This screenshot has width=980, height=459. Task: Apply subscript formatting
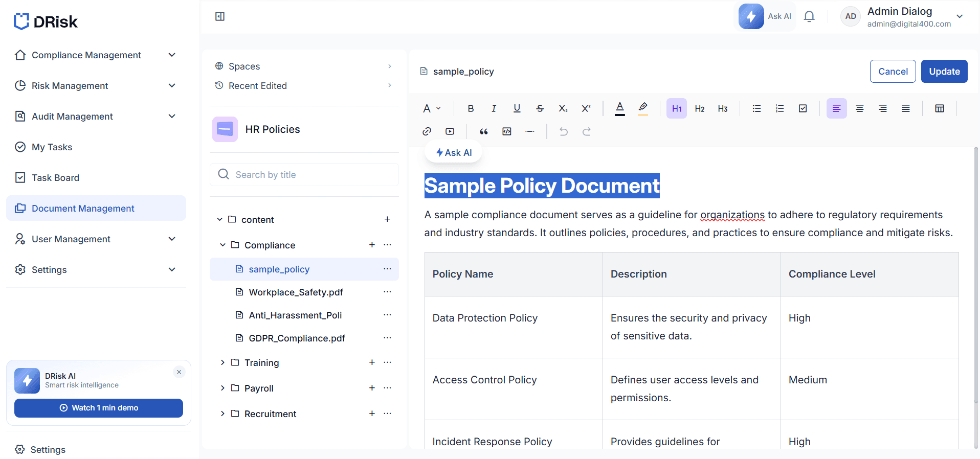pos(563,108)
